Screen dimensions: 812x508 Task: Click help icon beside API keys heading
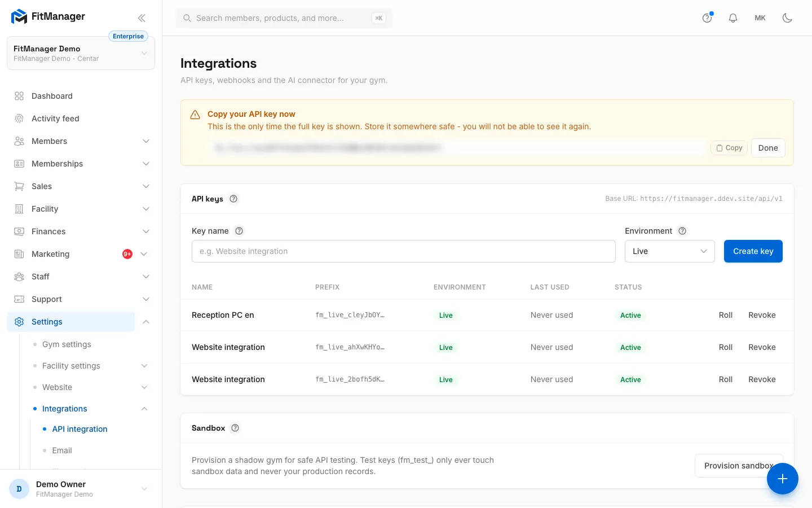(233, 199)
